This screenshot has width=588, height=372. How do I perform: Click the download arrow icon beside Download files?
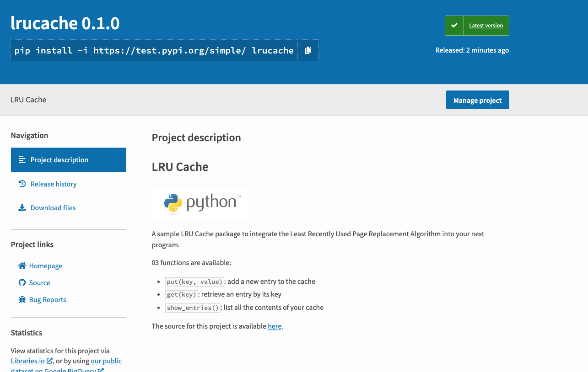(22, 207)
